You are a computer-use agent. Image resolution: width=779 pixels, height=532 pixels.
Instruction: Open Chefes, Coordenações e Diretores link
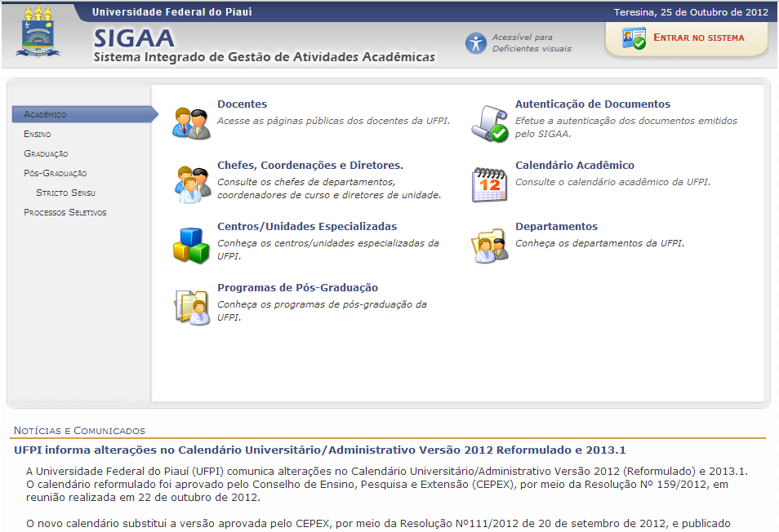310,165
